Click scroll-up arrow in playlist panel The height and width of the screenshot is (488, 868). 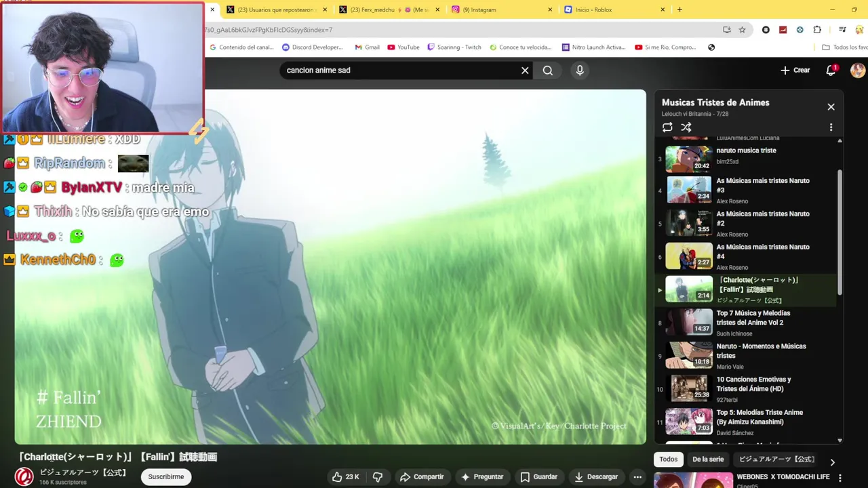coord(840,141)
